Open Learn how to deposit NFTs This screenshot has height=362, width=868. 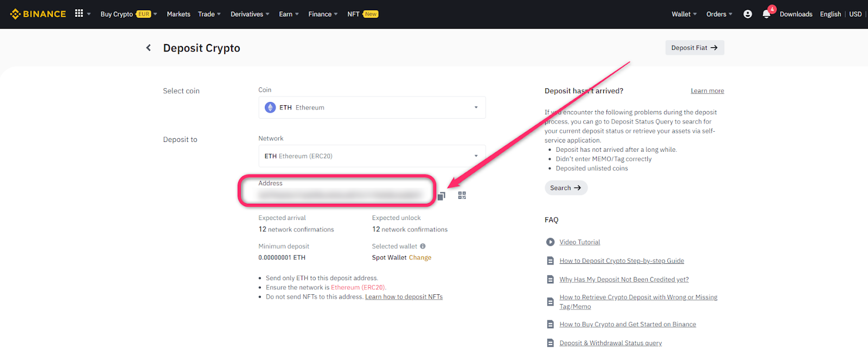click(404, 297)
